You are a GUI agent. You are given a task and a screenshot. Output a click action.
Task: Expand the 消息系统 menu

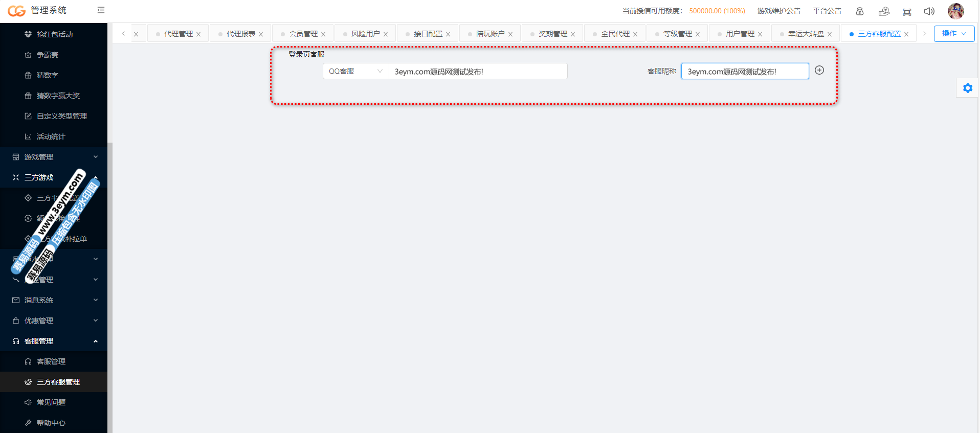pos(54,300)
